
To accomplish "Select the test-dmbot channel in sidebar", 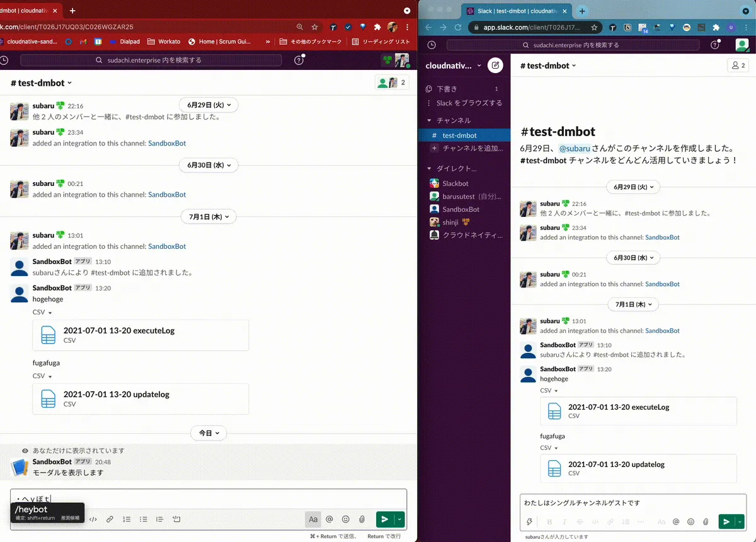I will click(466, 135).
